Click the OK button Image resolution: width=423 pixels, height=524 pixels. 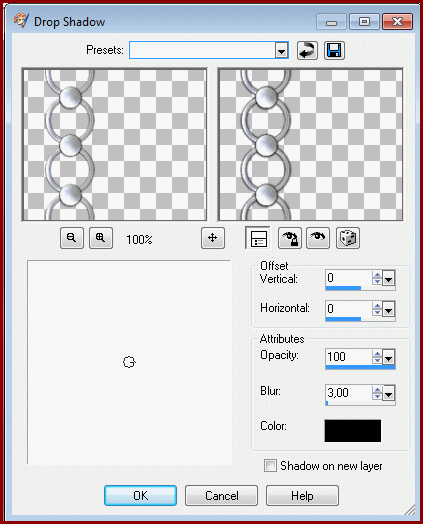[x=140, y=496]
